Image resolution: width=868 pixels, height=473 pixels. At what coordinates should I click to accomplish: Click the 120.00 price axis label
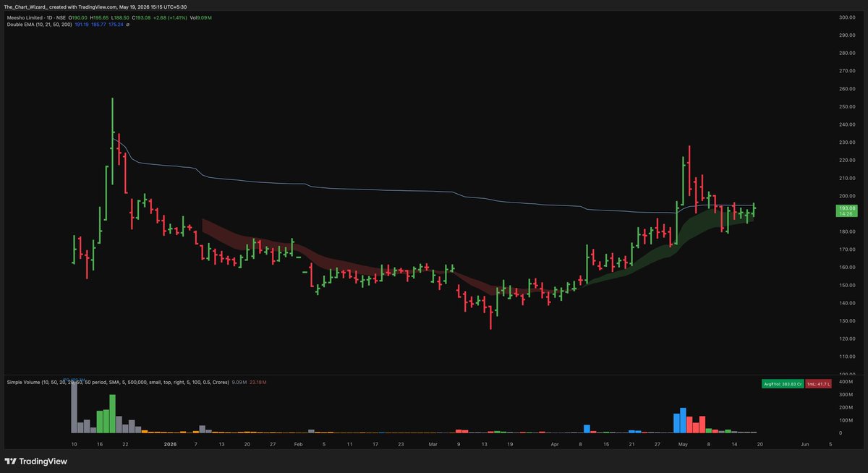pos(847,338)
